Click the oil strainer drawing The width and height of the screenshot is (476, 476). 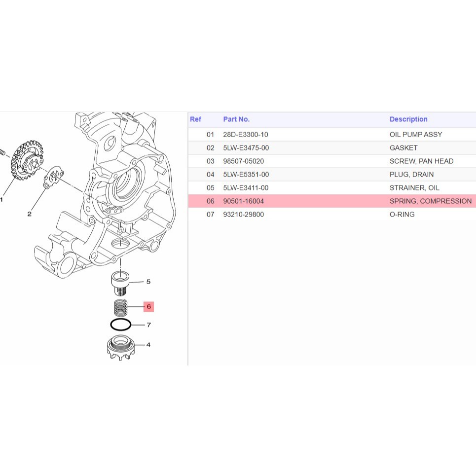pos(120,284)
